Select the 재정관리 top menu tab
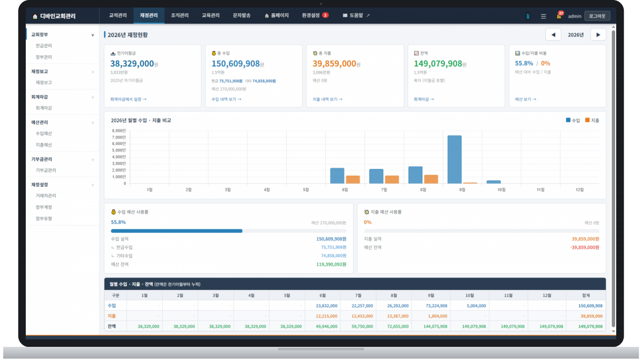Screen dimensions: 642x364 149,16
